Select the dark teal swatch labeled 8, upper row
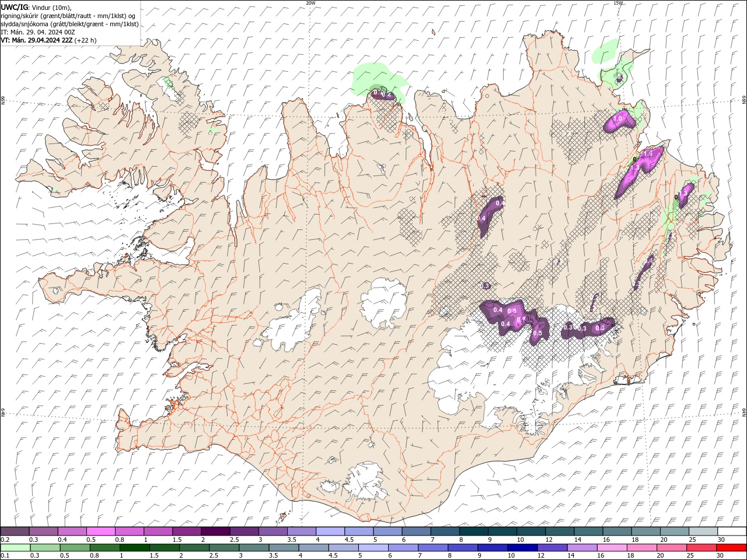The height and width of the screenshot is (560, 747). (474, 531)
